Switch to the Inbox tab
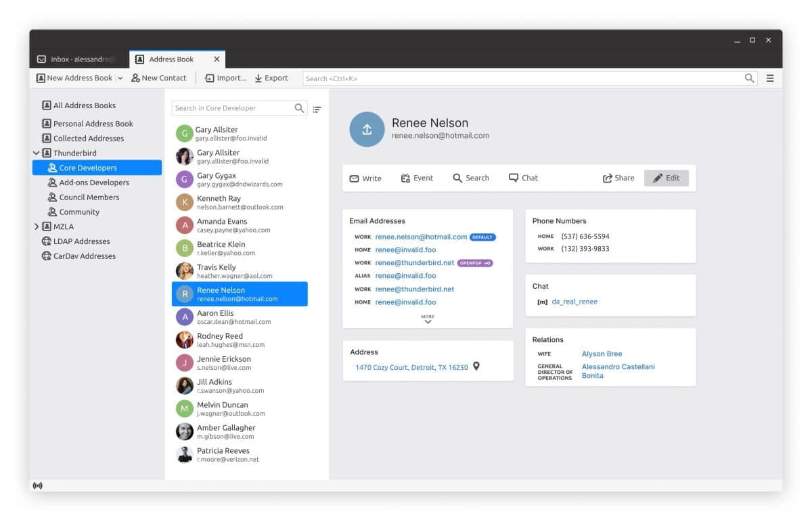This screenshot has width=812, height=528. click(x=76, y=59)
